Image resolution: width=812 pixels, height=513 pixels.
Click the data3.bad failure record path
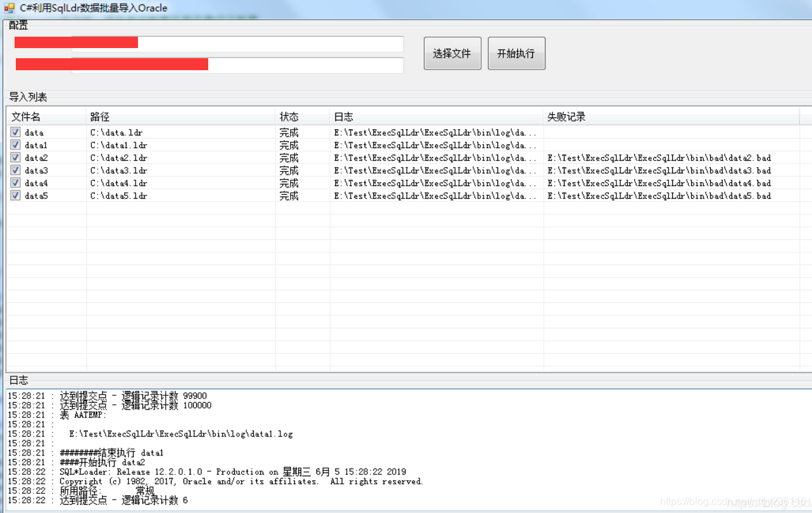659,171
